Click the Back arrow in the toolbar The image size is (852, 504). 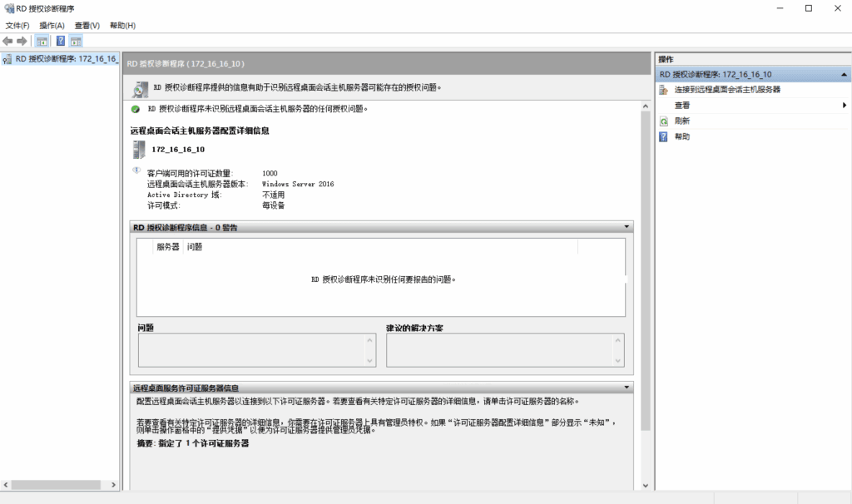(x=7, y=41)
